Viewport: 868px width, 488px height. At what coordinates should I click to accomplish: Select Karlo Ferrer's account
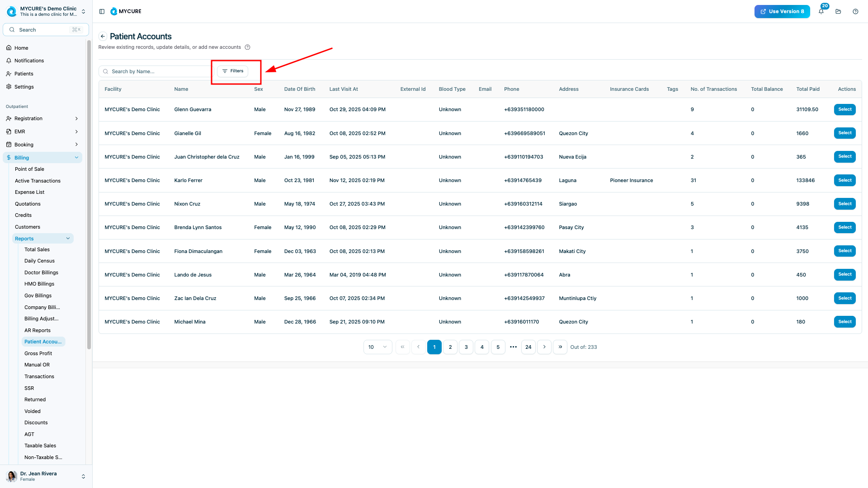pos(844,180)
